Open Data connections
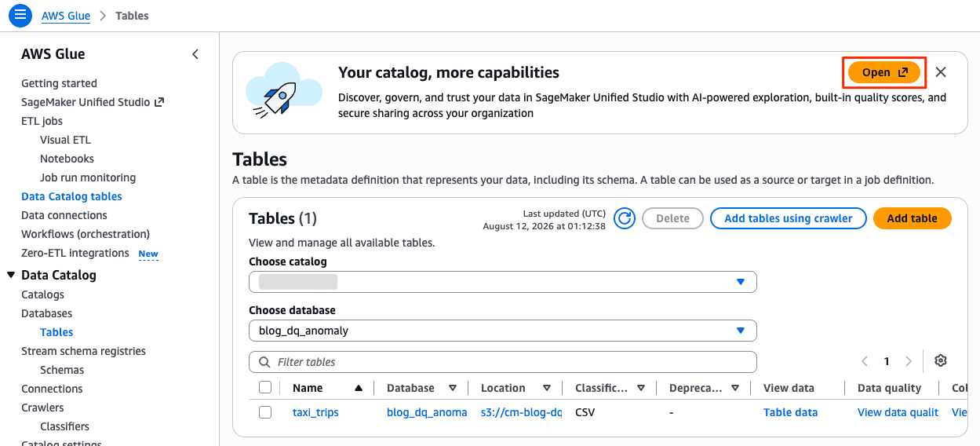980x446 pixels. pos(64,215)
